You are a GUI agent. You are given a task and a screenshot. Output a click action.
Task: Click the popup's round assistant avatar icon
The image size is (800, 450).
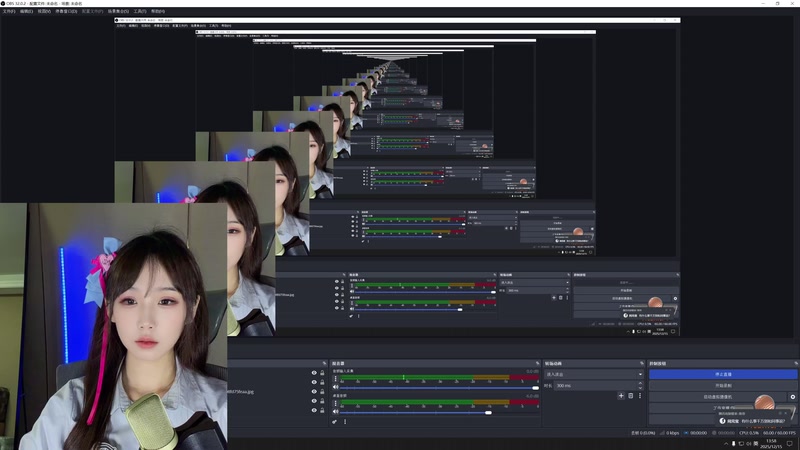pos(722,421)
